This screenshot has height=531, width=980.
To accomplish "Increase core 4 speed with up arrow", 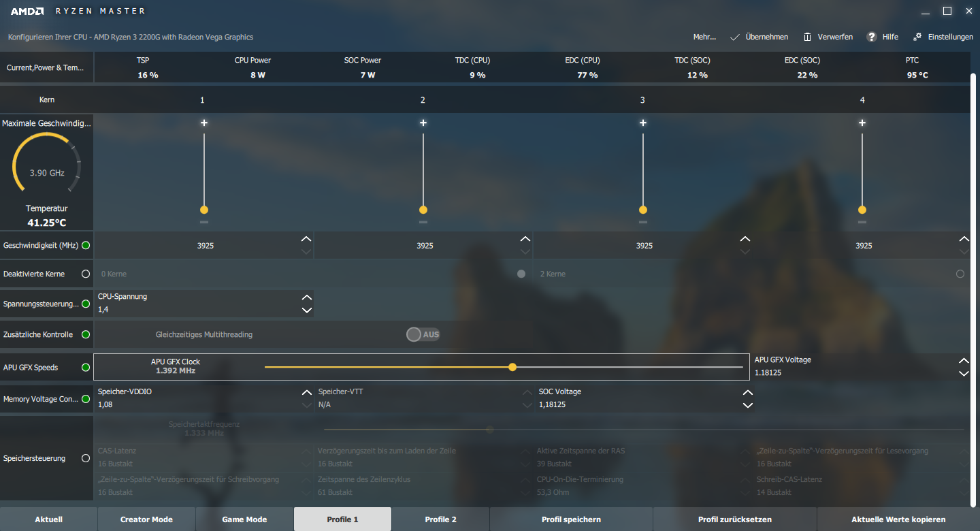I will point(964,239).
